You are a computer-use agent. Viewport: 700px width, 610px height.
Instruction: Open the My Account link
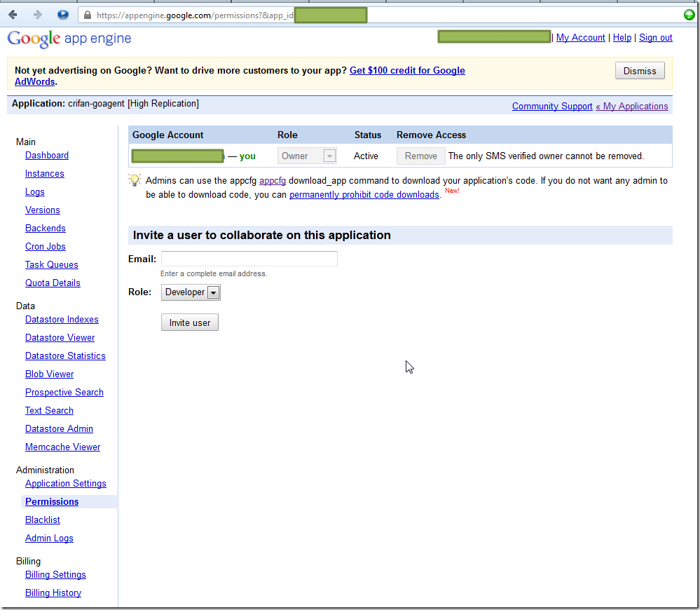pos(580,37)
